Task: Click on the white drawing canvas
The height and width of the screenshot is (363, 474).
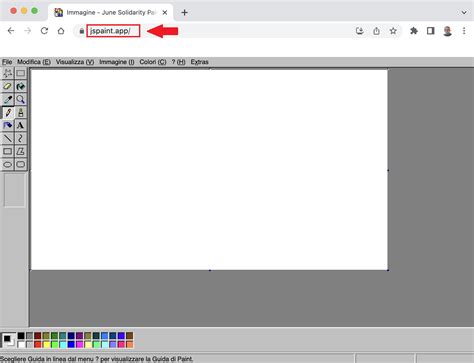Action: (x=209, y=170)
